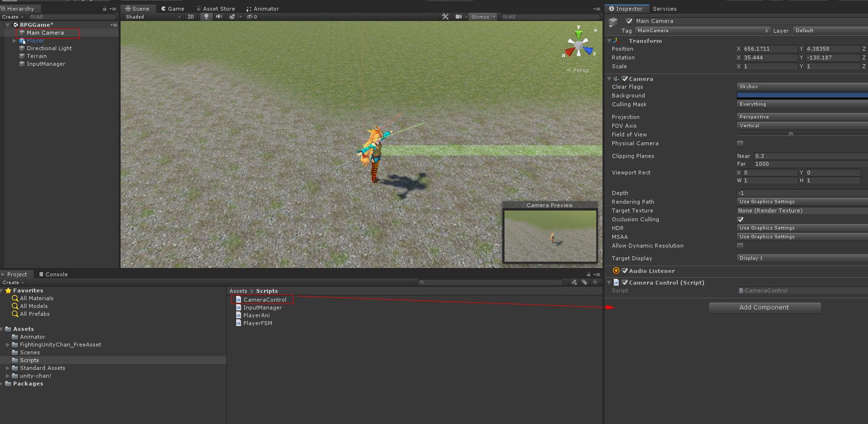Click the hidden objects count icon

coord(251,17)
